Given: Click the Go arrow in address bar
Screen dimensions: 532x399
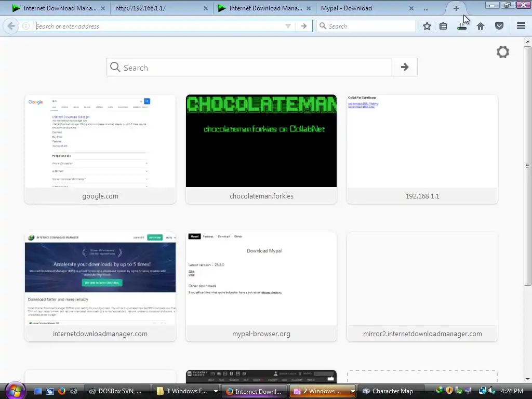Looking at the screenshot, I should point(304,26).
